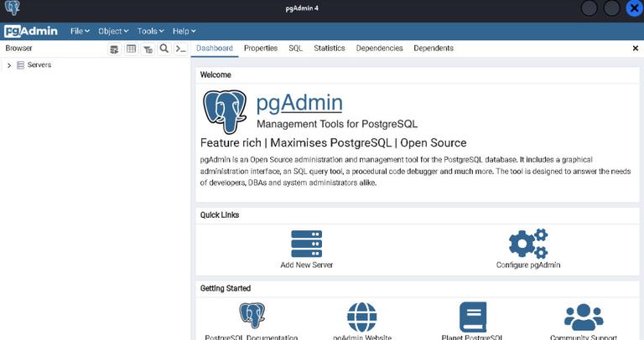The height and width of the screenshot is (340, 644).
Task: Switch to the Dependencies tab
Action: 380,49
